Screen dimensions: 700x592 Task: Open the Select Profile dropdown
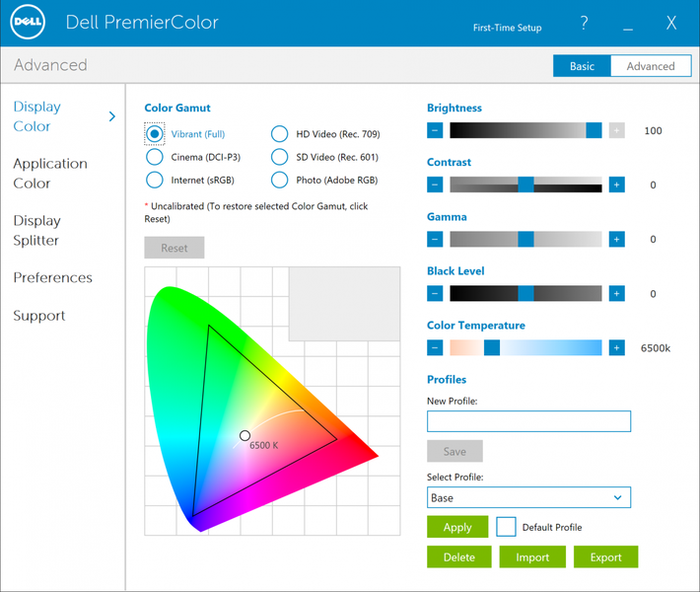(528, 497)
